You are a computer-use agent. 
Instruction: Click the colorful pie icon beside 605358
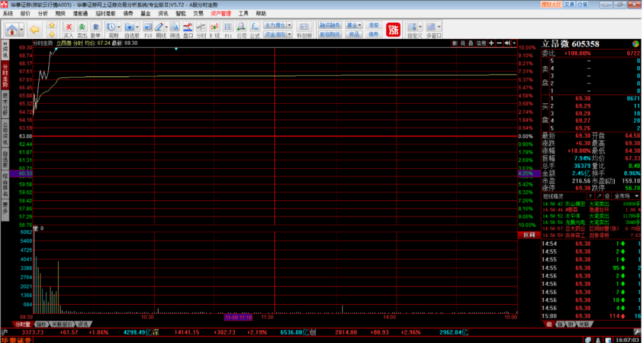click(636, 44)
